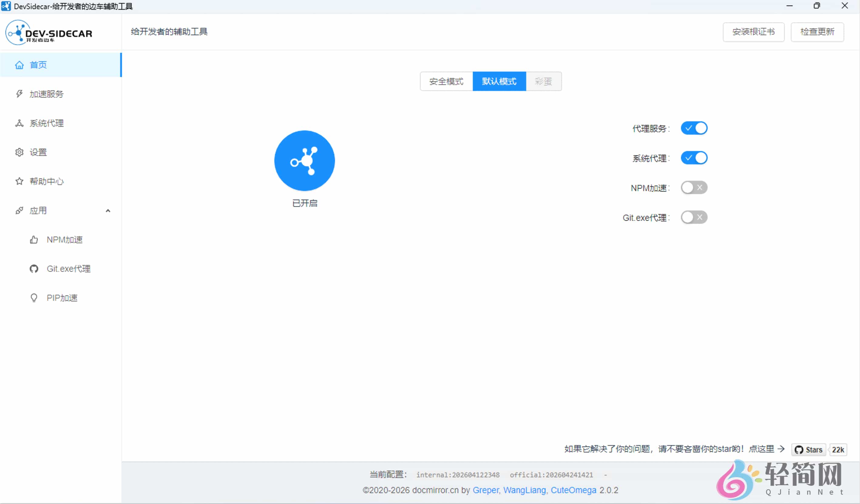This screenshot has width=860, height=504.
Task: Click the 安装根证书 button
Action: point(753,32)
